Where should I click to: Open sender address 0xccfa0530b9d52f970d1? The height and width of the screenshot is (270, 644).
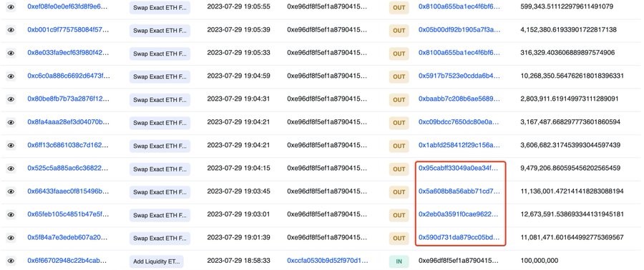[328, 260]
